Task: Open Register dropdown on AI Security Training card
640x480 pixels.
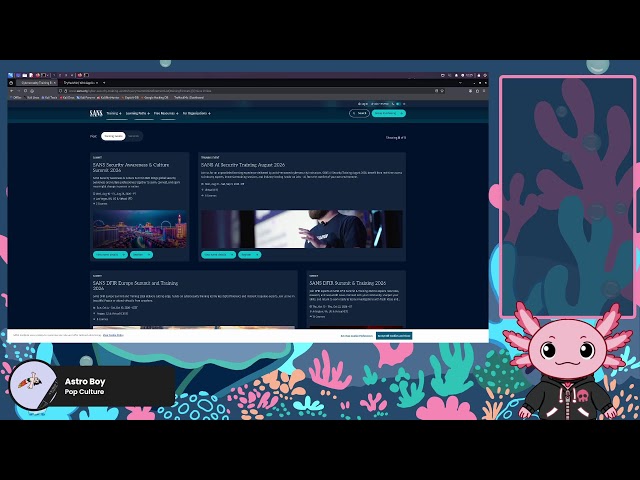Action: point(249,255)
